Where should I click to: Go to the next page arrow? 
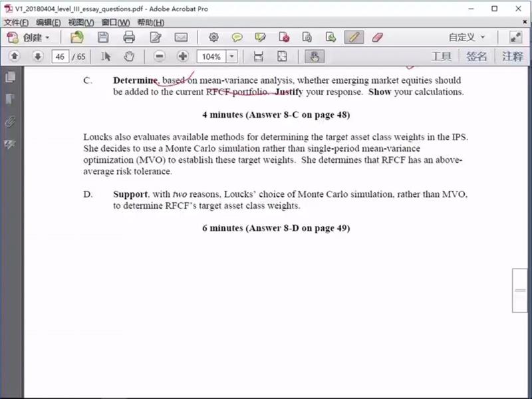(38, 56)
